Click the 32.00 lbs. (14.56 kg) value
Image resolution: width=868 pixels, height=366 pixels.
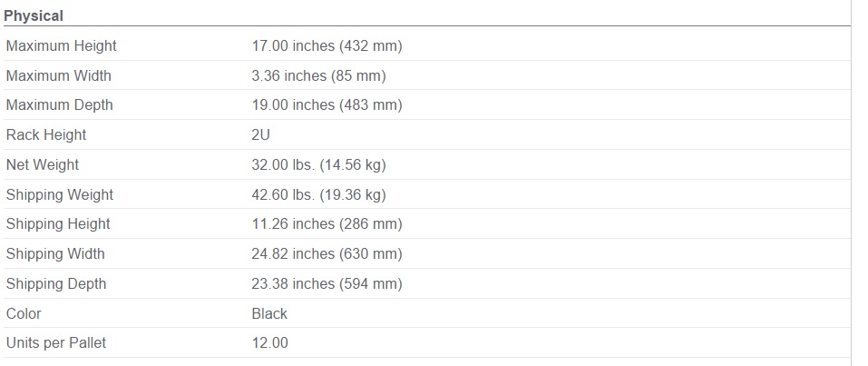pyautogui.click(x=318, y=164)
